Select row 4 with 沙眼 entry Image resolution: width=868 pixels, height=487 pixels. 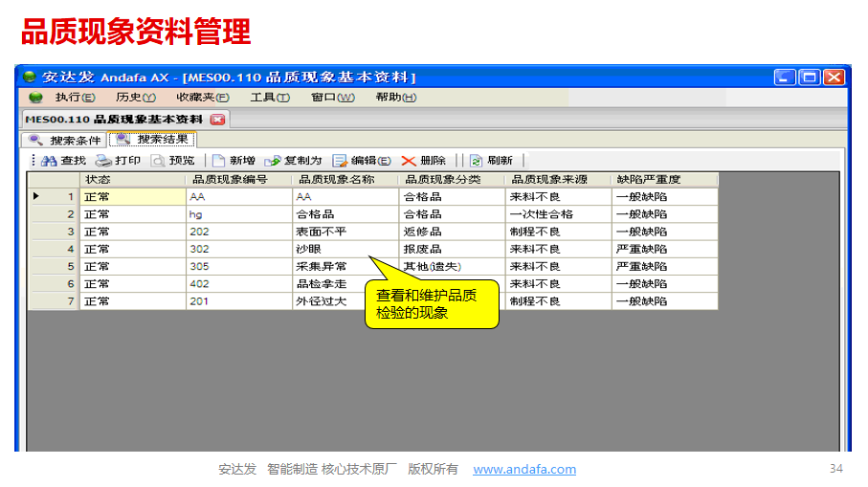point(345,249)
